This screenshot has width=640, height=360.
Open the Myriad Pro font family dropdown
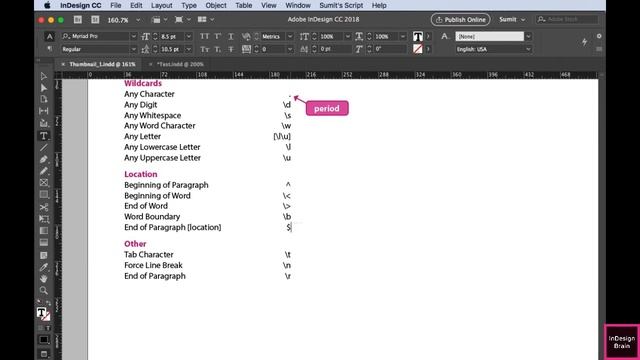(x=133, y=36)
